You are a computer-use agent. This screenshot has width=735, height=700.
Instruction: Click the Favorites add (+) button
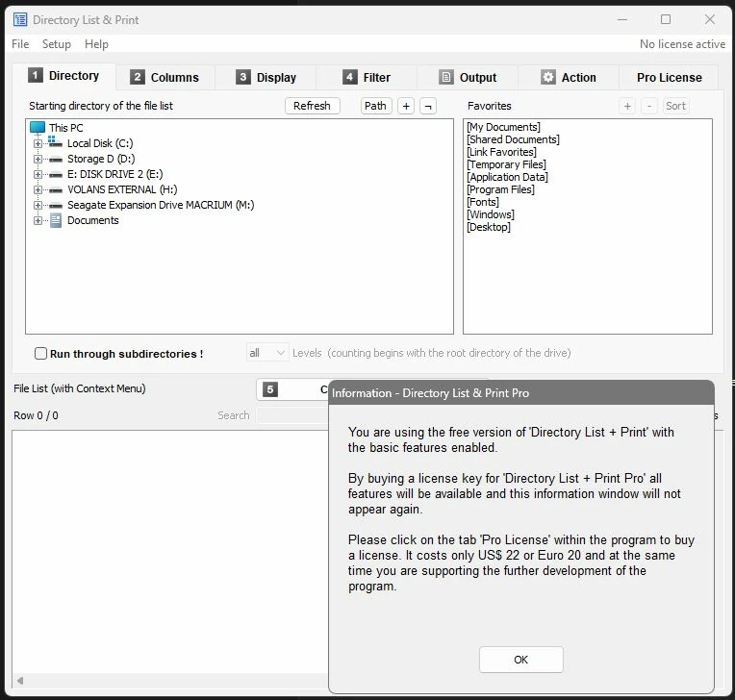[627, 106]
